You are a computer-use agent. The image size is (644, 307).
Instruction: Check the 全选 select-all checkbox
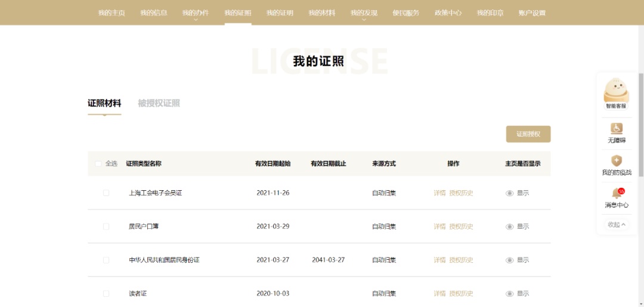coord(98,163)
